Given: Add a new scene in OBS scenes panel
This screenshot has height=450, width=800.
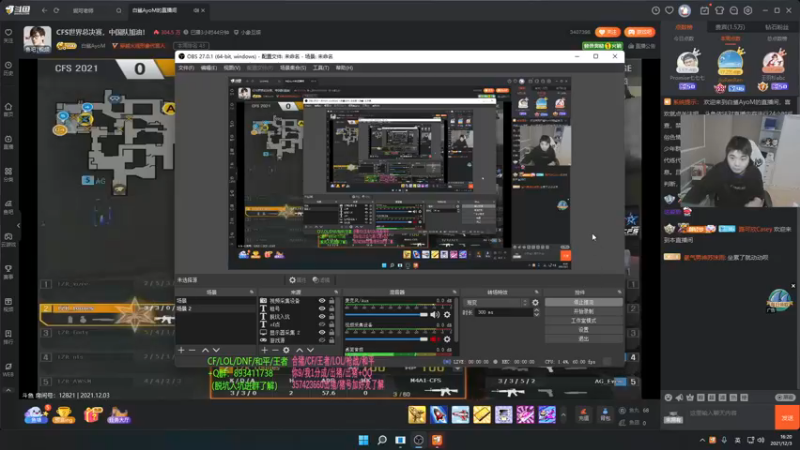Looking at the screenshot, I should tap(181, 350).
